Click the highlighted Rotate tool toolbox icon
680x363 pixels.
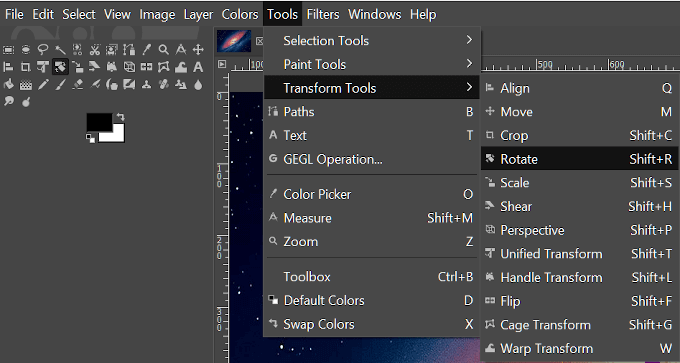click(60, 67)
